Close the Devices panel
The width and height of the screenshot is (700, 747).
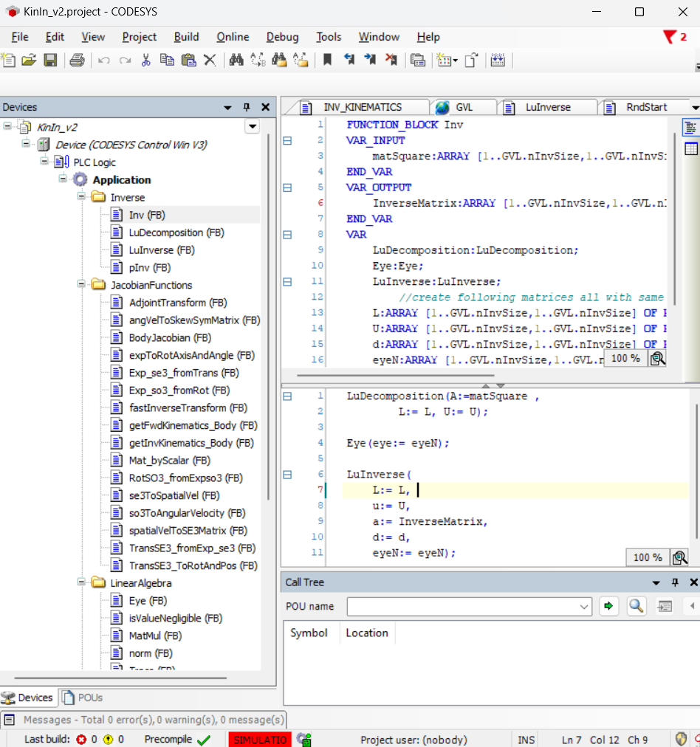(265, 107)
